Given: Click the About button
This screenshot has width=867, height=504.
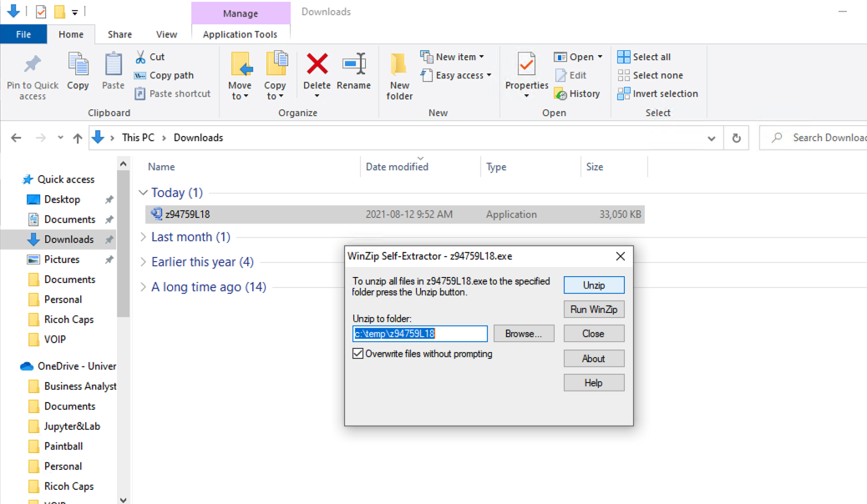Looking at the screenshot, I should tap(594, 359).
